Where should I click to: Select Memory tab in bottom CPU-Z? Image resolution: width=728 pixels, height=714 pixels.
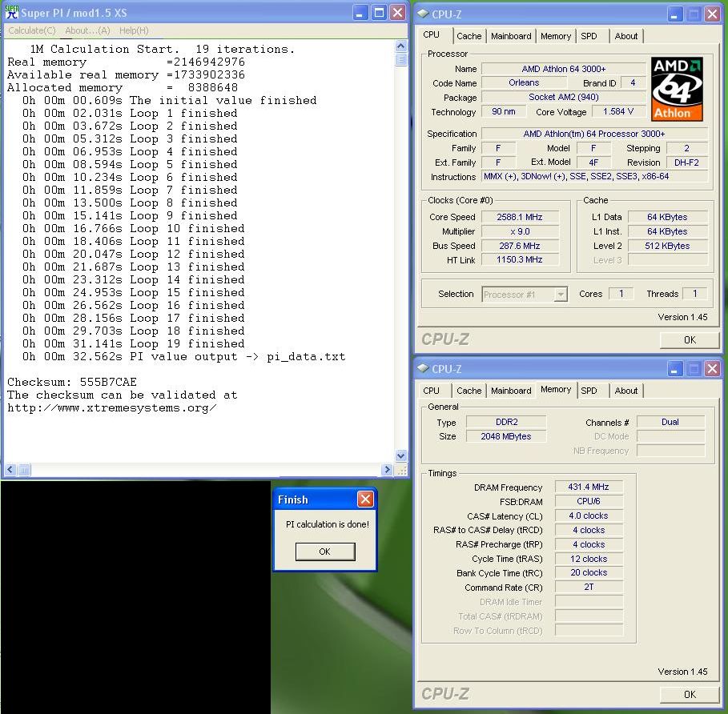556,389
